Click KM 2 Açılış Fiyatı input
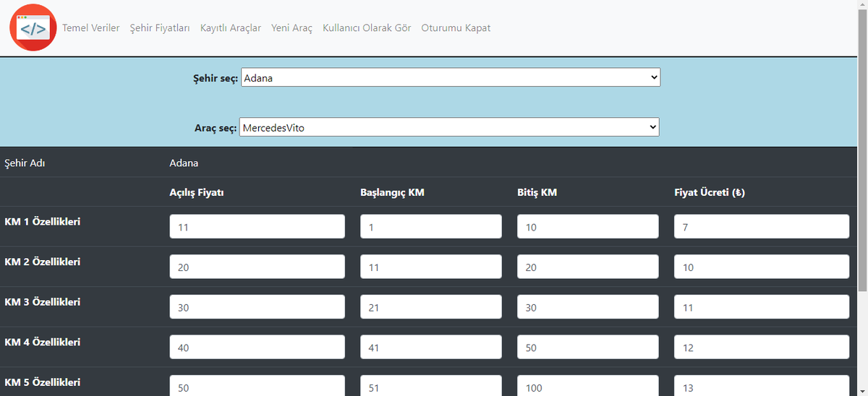 258,267
